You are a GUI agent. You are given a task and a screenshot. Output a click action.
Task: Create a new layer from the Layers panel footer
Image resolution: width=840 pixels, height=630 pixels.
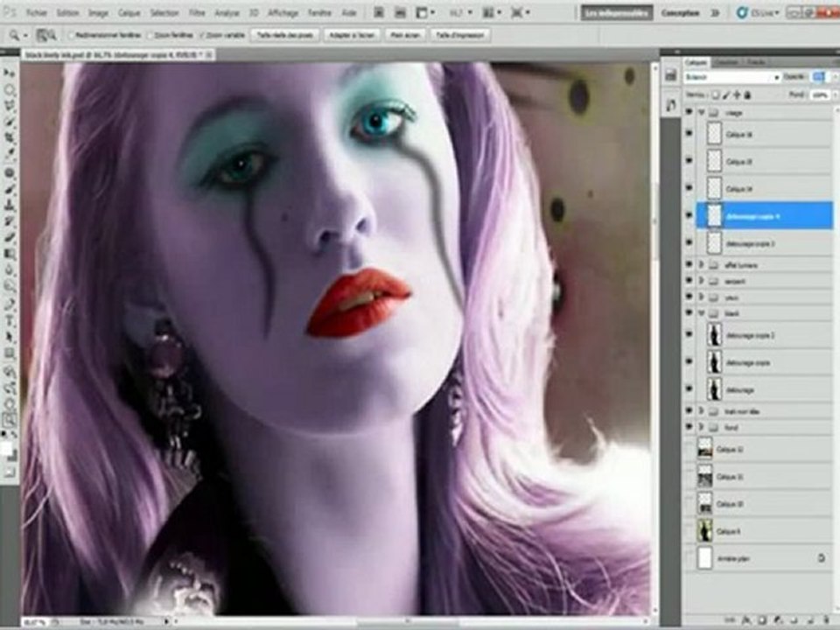pos(809,620)
